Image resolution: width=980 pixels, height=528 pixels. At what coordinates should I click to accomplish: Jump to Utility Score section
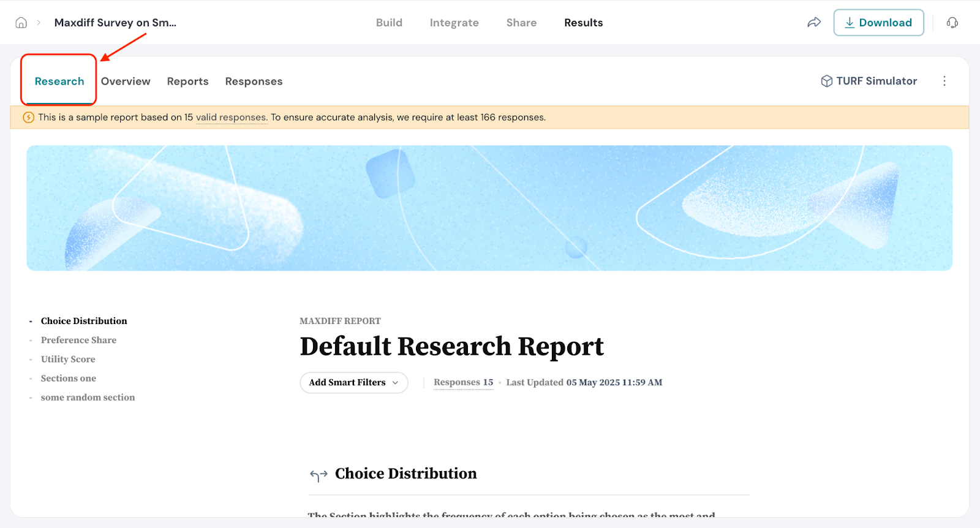pos(68,359)
